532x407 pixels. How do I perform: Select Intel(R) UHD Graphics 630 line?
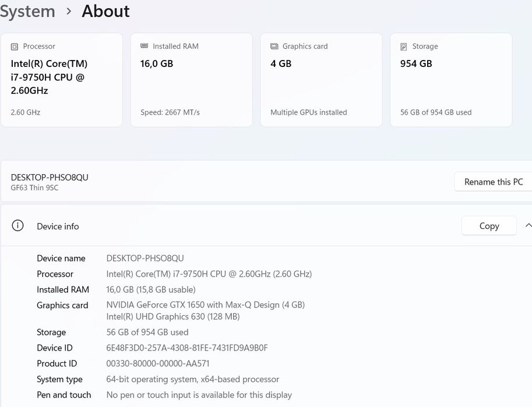click(x=173, y=317)
